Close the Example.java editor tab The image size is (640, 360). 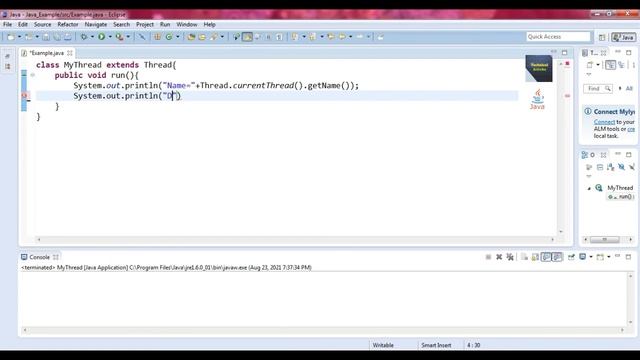pos(70,53)
